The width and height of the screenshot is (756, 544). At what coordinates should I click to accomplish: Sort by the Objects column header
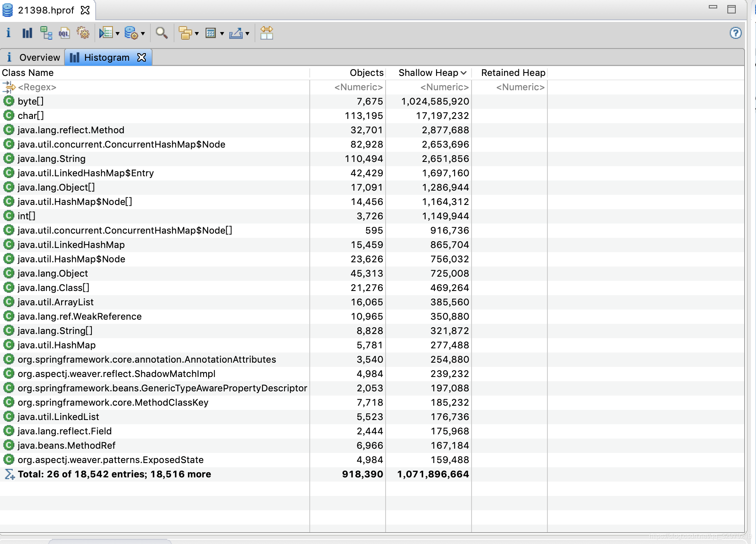pos(348,73)
